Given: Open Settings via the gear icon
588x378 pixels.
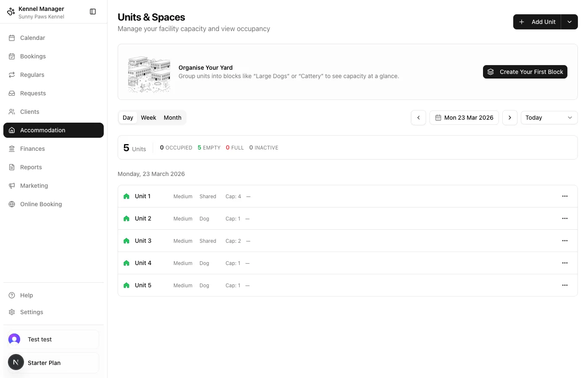Looking at the screenshot, I should coord(12,312).
